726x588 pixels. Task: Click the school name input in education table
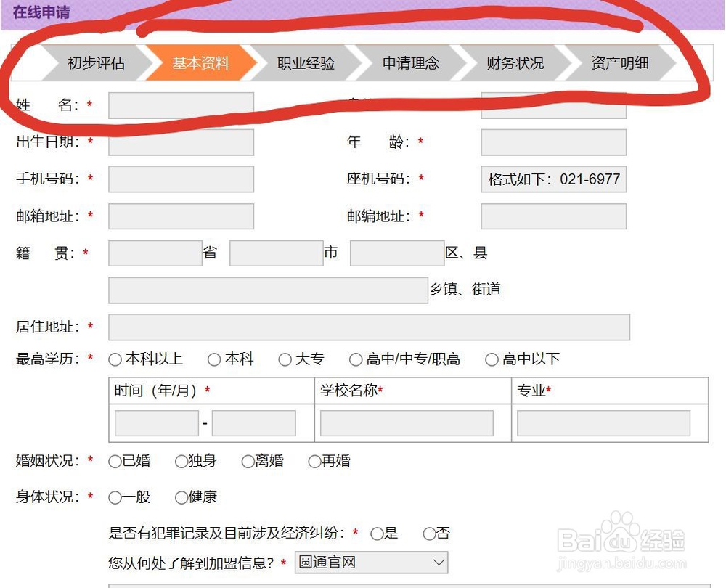[x=407, y=422]
